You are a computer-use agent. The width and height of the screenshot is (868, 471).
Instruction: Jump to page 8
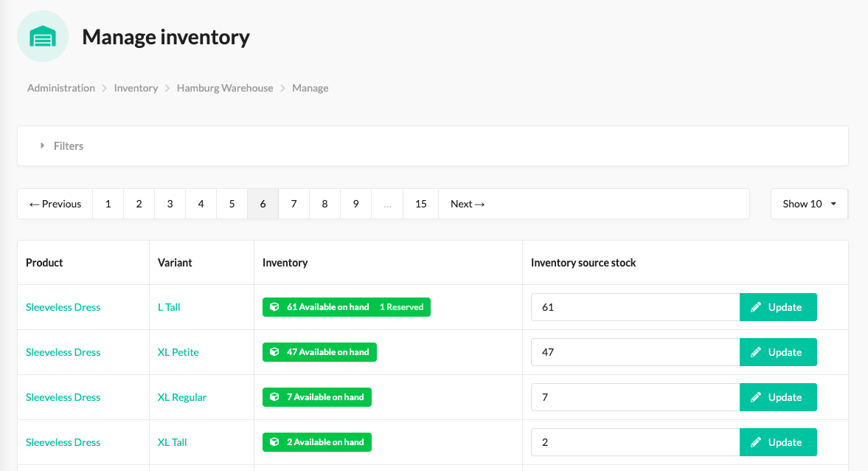coord(325,204)
